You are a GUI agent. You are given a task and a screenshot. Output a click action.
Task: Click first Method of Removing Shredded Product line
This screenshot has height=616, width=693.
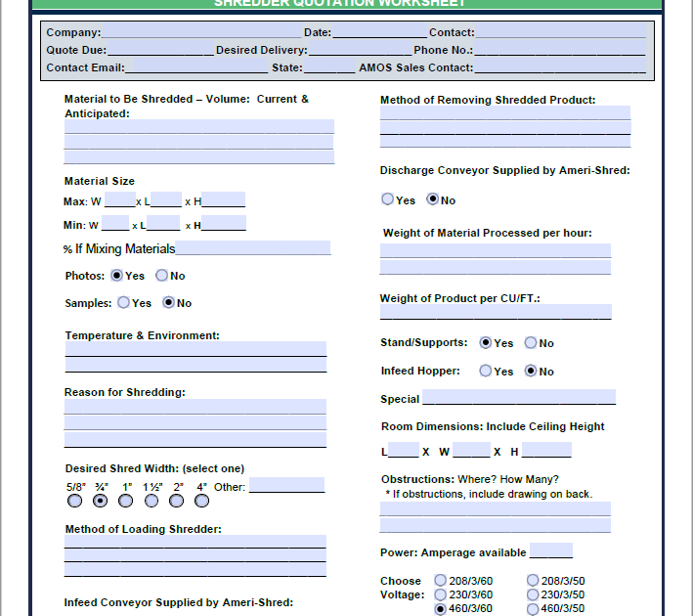pyautogui.click(x=505, y=112)
